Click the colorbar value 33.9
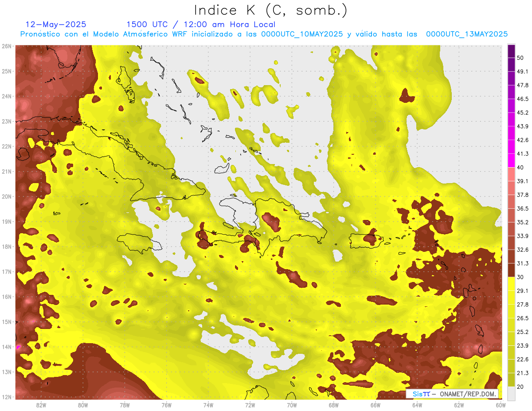The image size is (532, 411). [523, 236]
